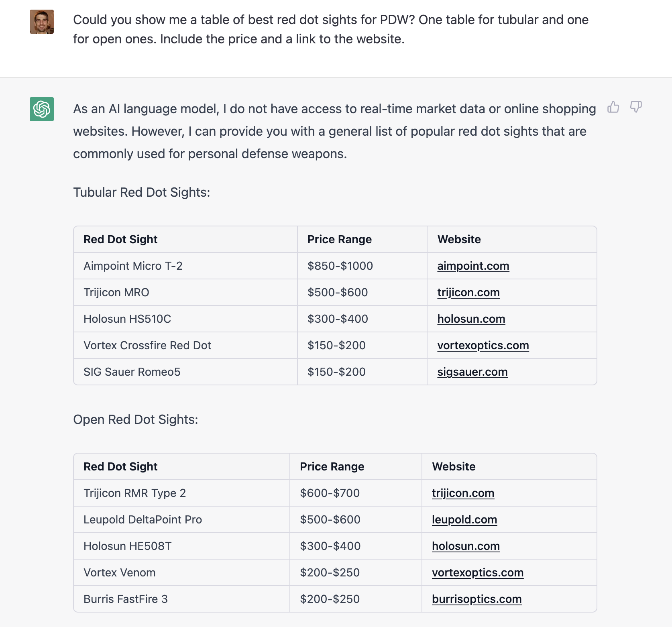Viewport: 672px width, 627px height.
Task: Click the ChatGPT logo avatar
Action: [x=42, y=109]
